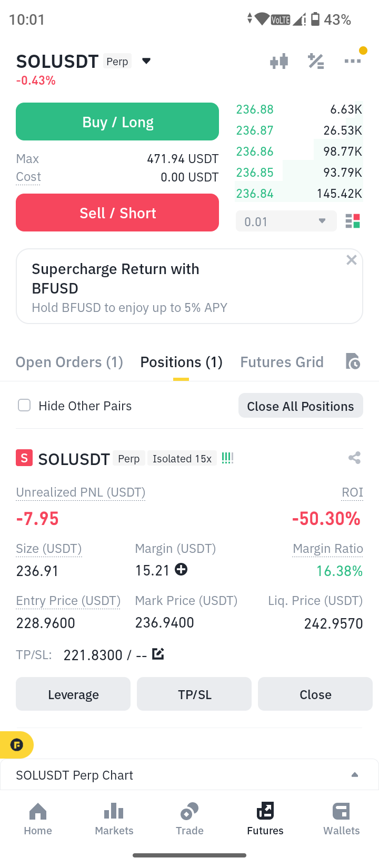Open the order history clock icon
379x868 pixels.
pyautogui.click(x=353, y=361)
